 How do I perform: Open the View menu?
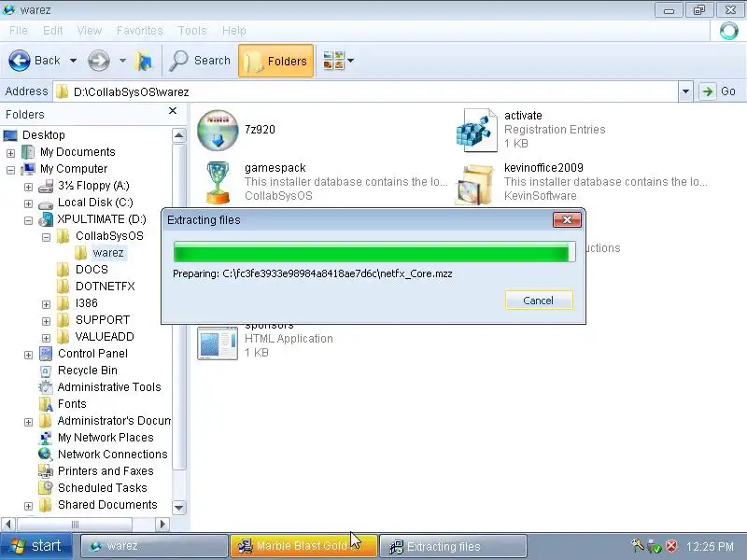[89, 31]
